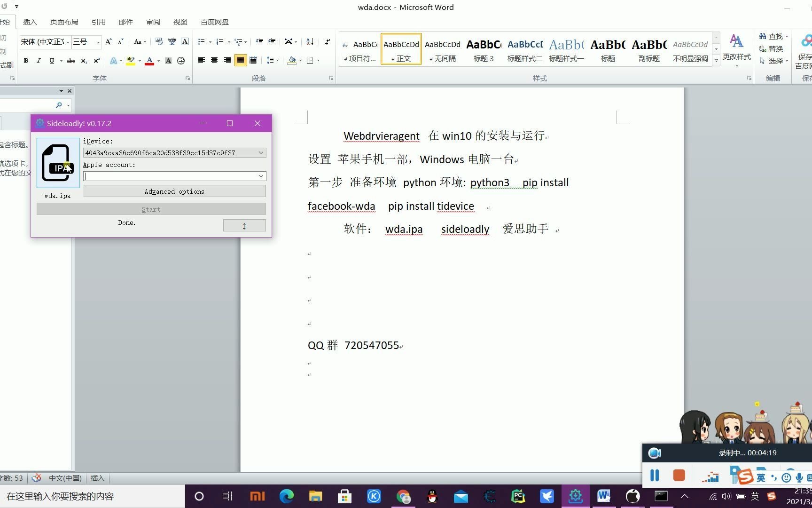Apply character border icon

[x=185, y=42]
